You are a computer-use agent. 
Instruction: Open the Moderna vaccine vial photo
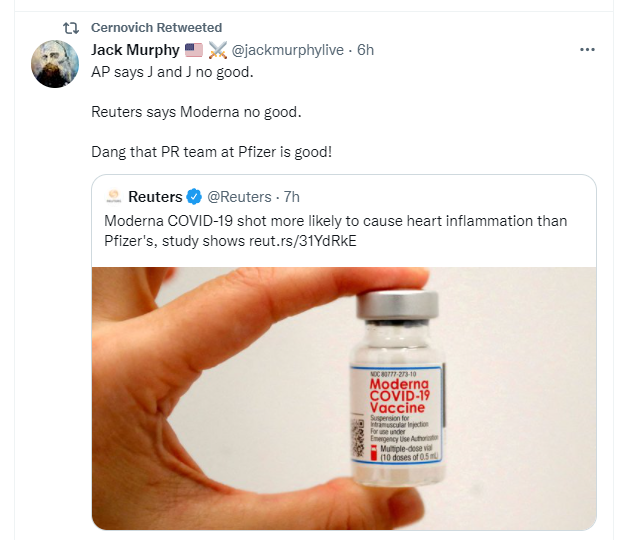pos(344,397)
